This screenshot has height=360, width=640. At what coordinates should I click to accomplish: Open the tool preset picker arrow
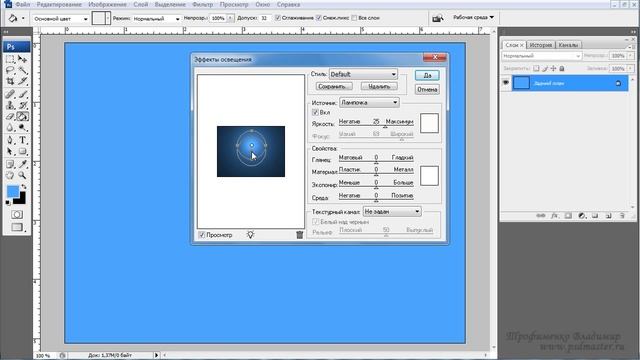coord(23,19)
